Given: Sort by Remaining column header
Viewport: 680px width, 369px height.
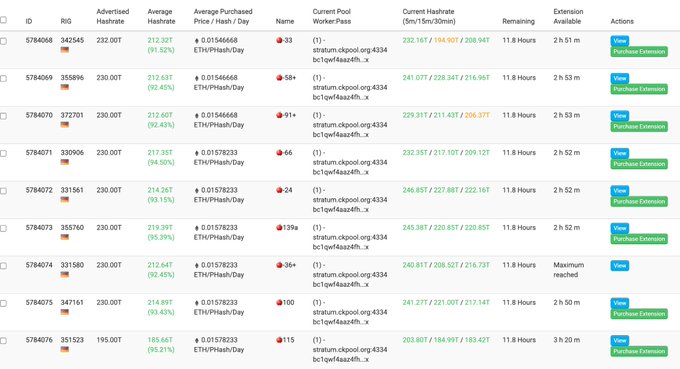Looking at the screenshot, I should point(518,21).
